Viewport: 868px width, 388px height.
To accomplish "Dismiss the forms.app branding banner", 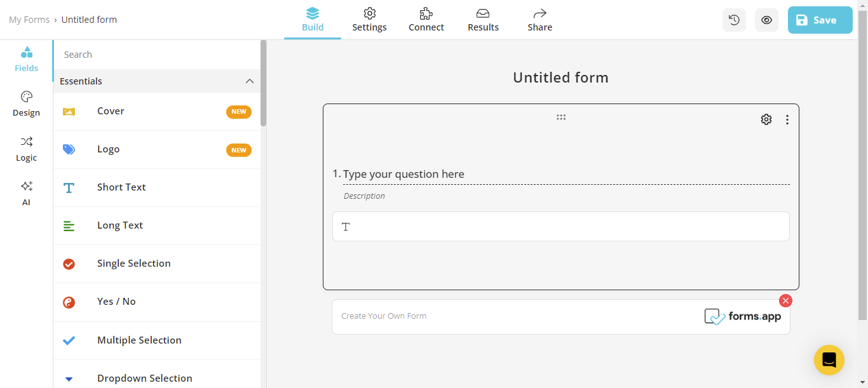I will (785, 300).
